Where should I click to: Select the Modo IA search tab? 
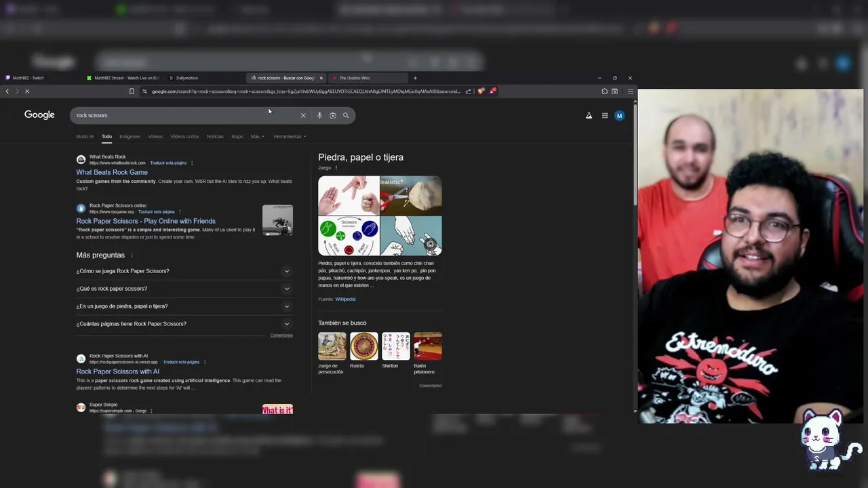pyautogui.click(x=85, y=137)
